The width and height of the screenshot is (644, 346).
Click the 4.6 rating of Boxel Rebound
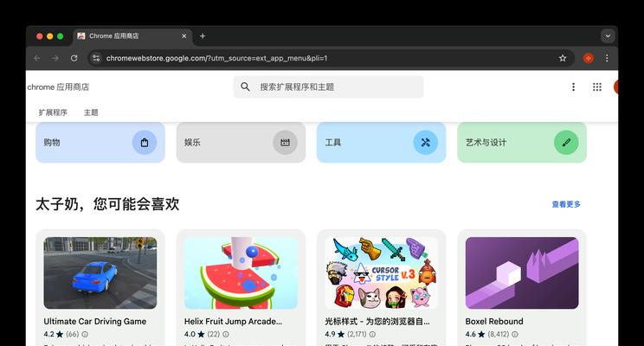coord(470,334)
